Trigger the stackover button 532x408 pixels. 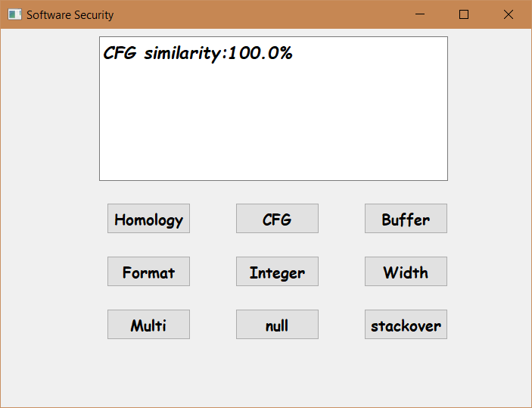[406, 325]
